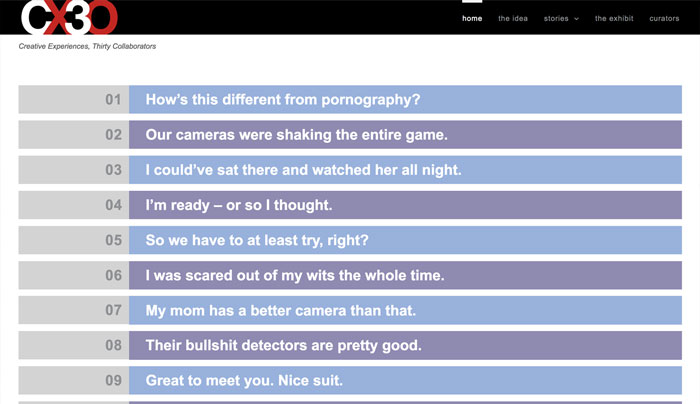
Task: Open the home menu item
Action: (472, 18)
